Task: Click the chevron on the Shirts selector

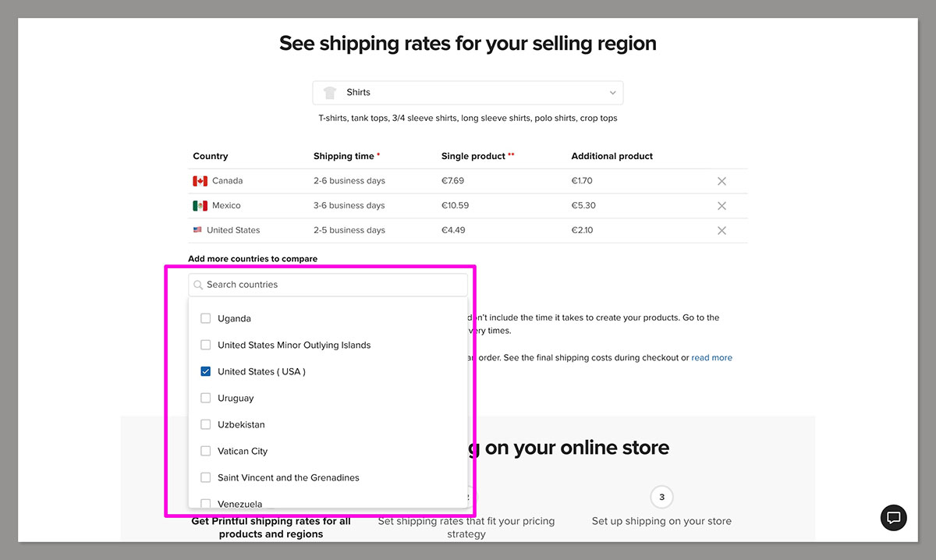Action: pyautogui.click(x=612, y=92)
